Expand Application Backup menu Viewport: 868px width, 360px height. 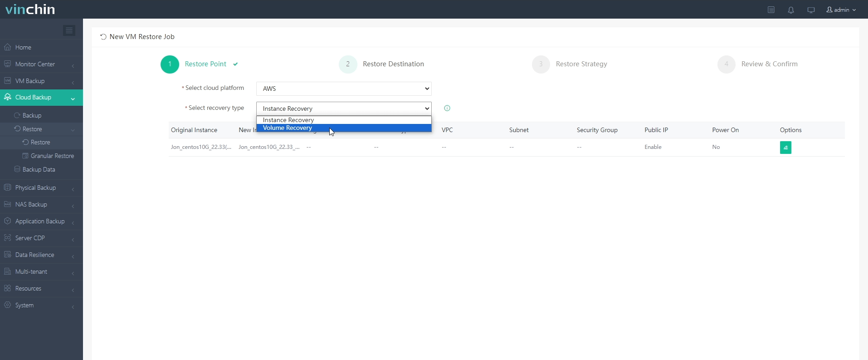(41, 221)
